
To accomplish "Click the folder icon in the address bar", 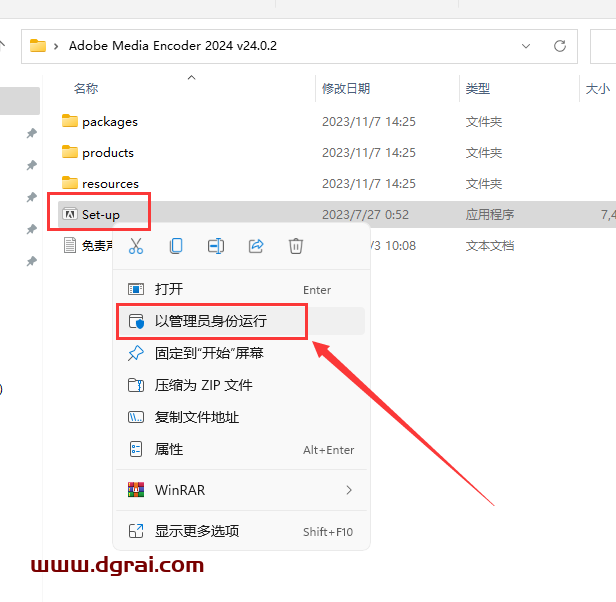I will coord(38,46).
